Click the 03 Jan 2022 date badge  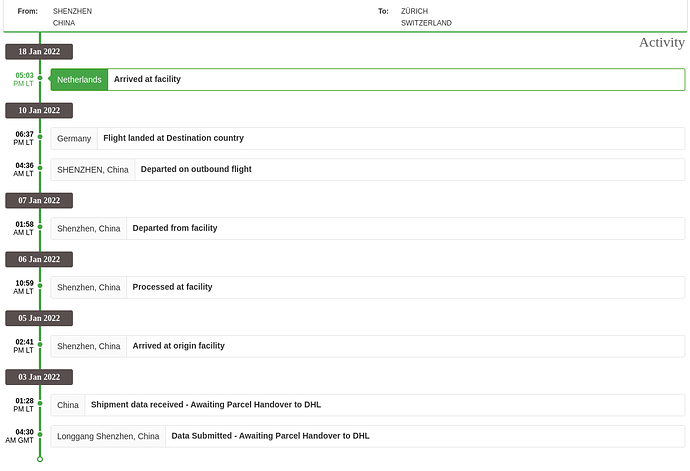39,377
